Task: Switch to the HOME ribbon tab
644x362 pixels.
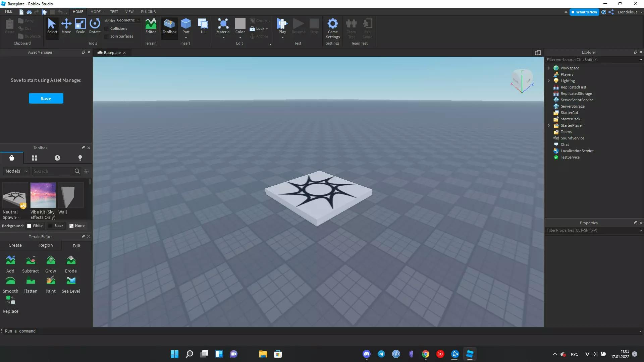Action: pyautogui.click(x=78, y=11)
